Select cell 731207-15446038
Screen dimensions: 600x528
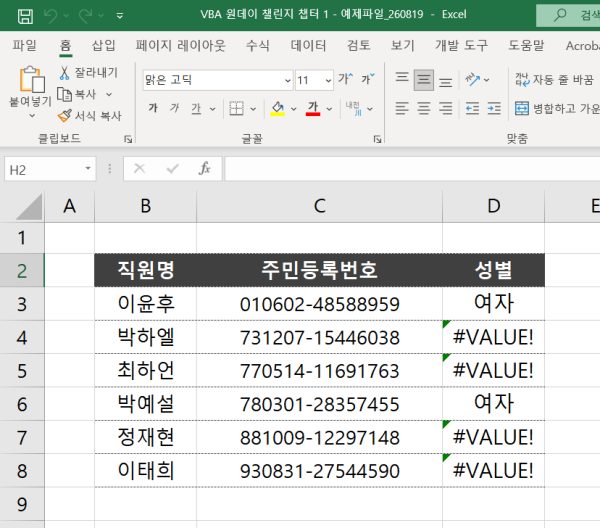click(320, 337)
